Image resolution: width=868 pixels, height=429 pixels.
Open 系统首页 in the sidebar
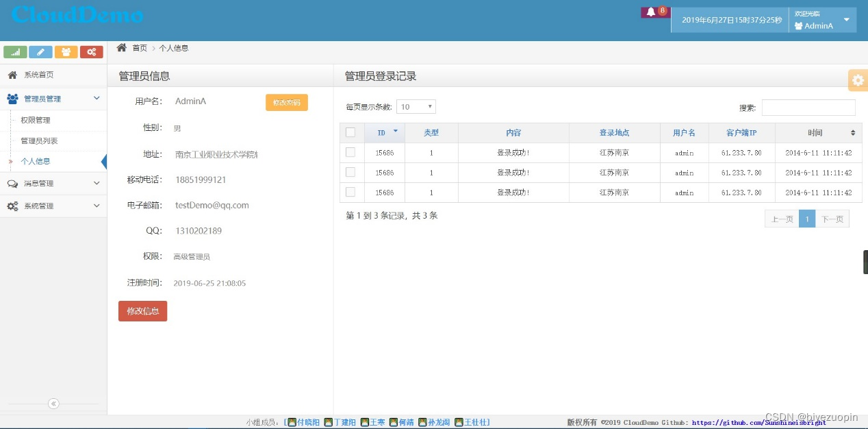(53, 75)
